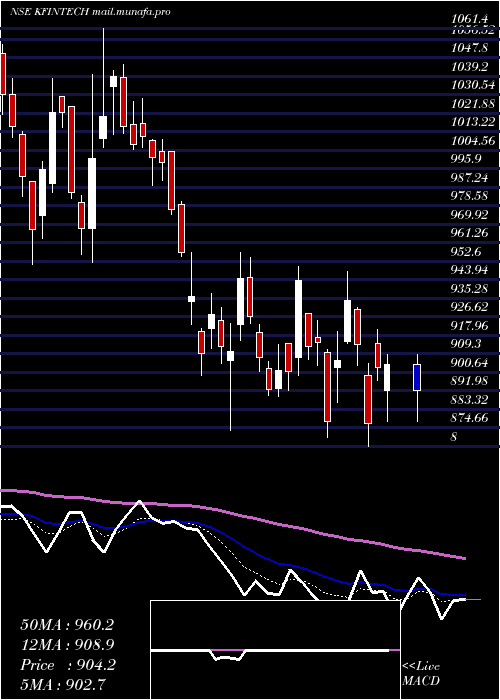Select the 943.94 price label
The width and height of the screenshot is (500, 700).
click(470, 270)
